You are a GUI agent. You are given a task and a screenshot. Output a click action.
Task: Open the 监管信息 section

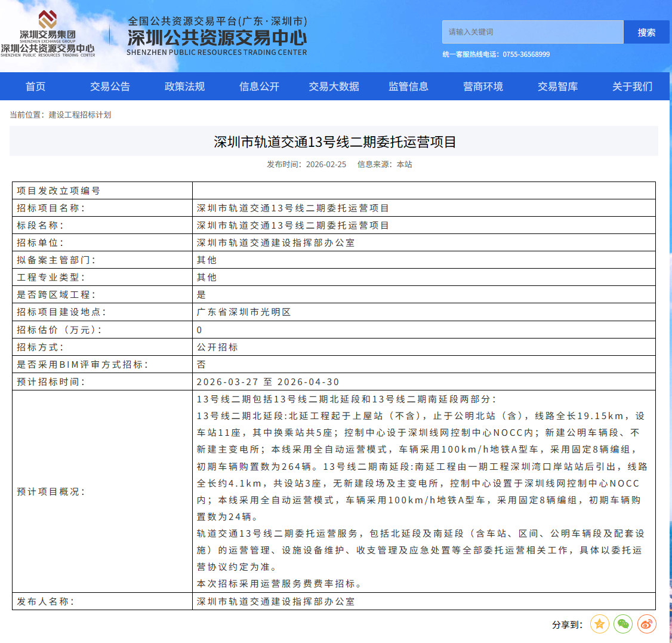408,86
